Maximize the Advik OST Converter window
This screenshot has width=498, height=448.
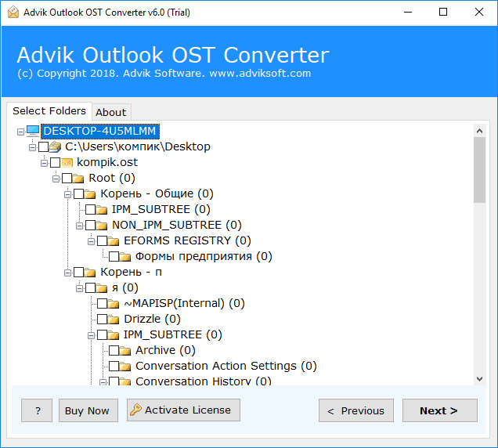(443, 12)
